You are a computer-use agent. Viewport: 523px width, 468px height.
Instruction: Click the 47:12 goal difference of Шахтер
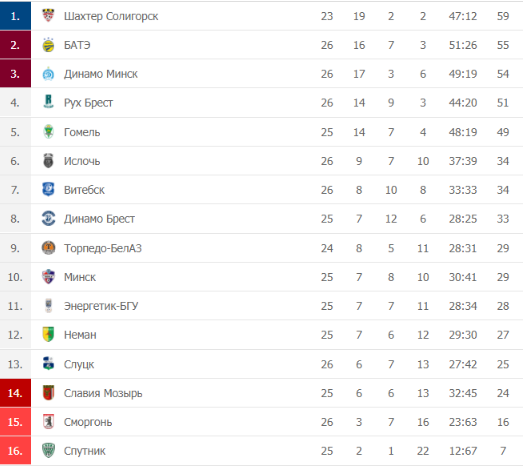(463, 16)
